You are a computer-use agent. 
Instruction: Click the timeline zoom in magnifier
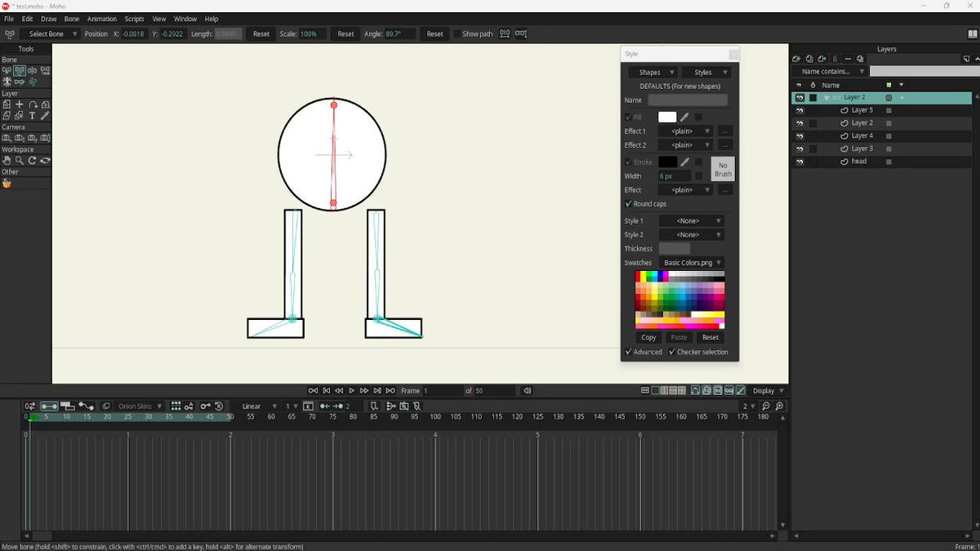tap(779, 406)
